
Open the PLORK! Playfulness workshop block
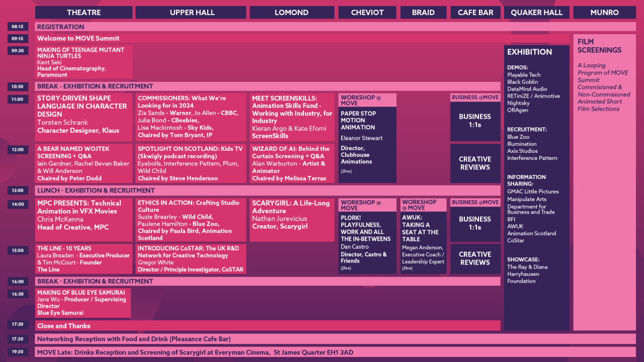(x=367, y=243)
